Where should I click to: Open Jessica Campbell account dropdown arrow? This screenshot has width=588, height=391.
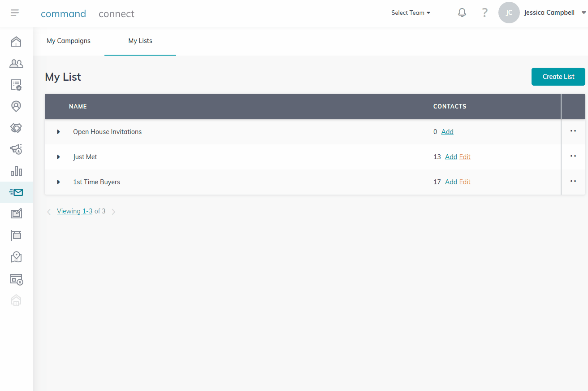click(584, 13)
